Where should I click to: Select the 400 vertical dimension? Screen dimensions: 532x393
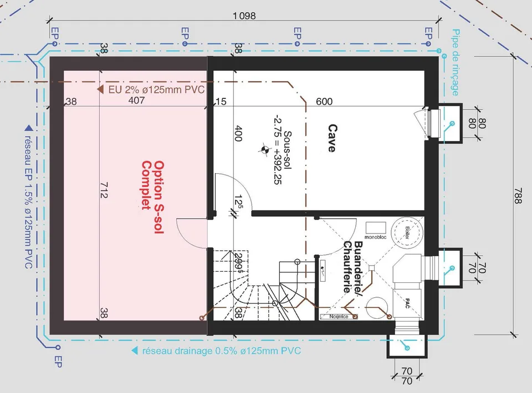tap(238, 133)
